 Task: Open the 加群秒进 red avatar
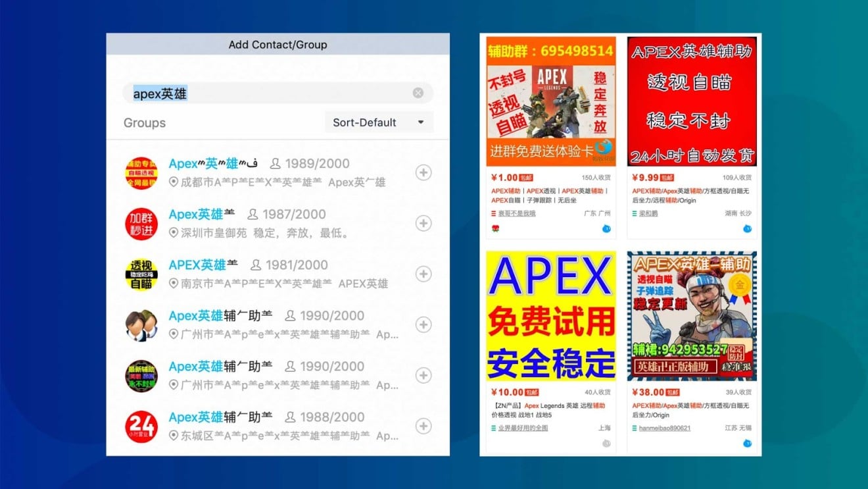[141, 224]
